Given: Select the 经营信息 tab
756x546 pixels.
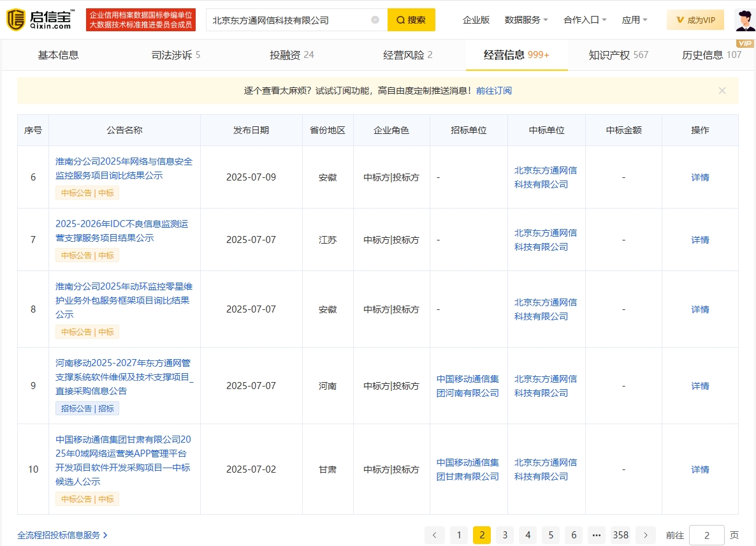Looking at the screenshot, I should [516, 55].
